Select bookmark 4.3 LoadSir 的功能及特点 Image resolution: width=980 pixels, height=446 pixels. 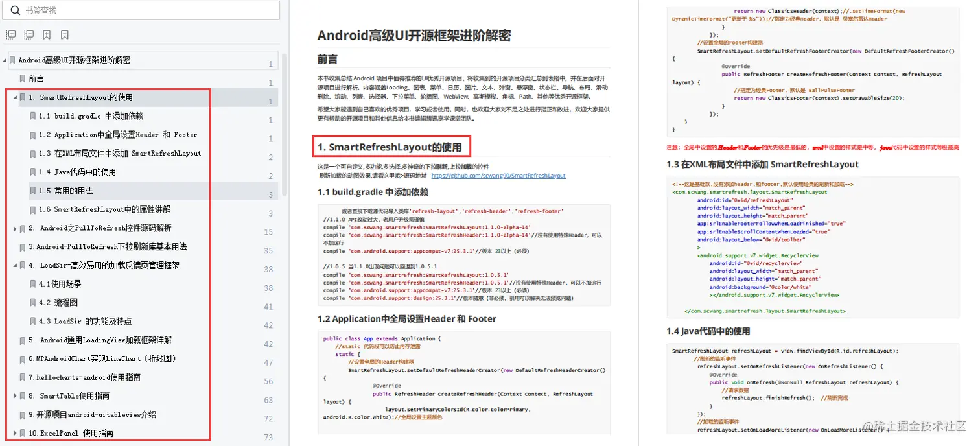pos(85,322)
